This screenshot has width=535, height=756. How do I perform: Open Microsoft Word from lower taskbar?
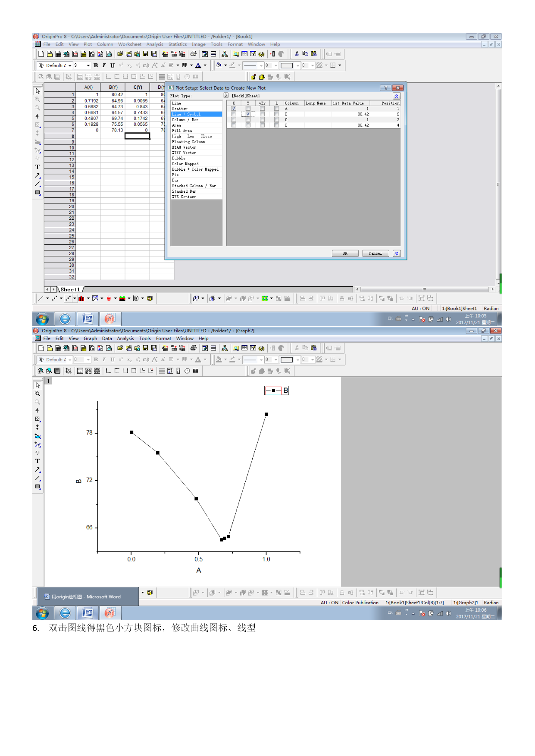click(x=88, y=613)
